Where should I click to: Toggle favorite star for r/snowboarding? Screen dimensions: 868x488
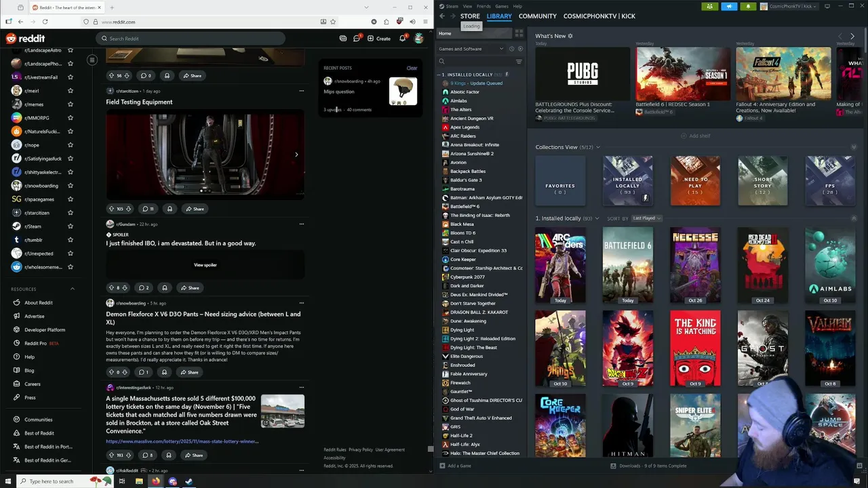[70, 186]
